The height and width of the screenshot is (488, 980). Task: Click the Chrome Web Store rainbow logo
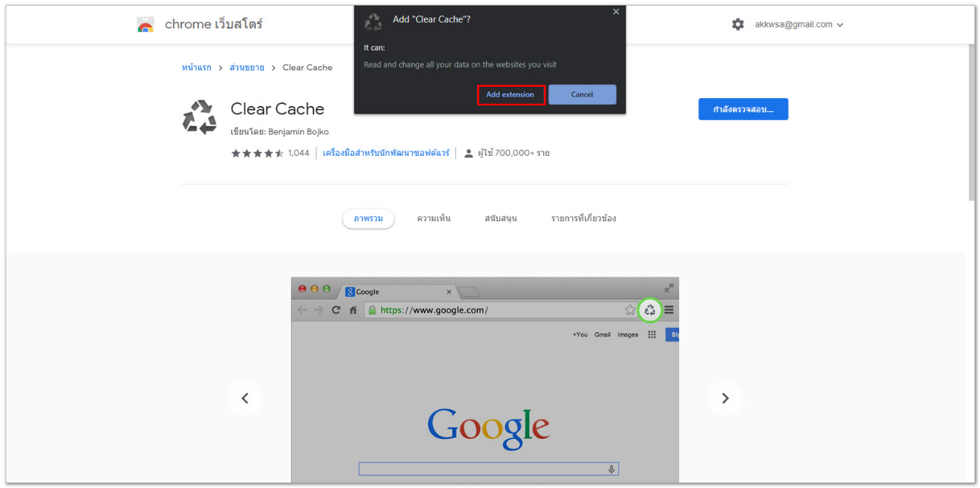(x=146, y=25)
